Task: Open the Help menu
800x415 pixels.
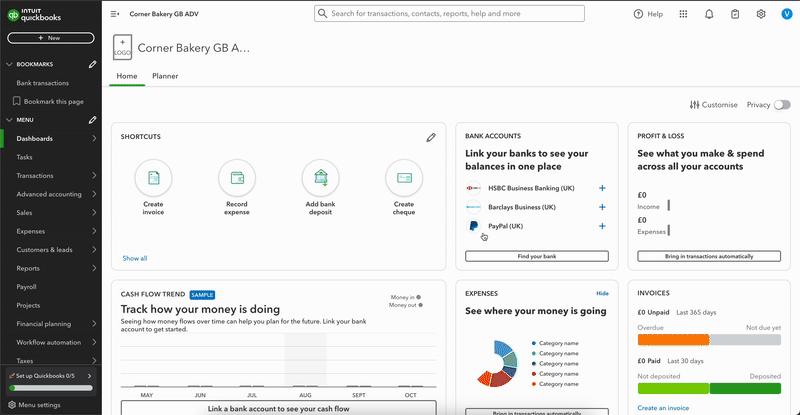Action: [648, 14]
